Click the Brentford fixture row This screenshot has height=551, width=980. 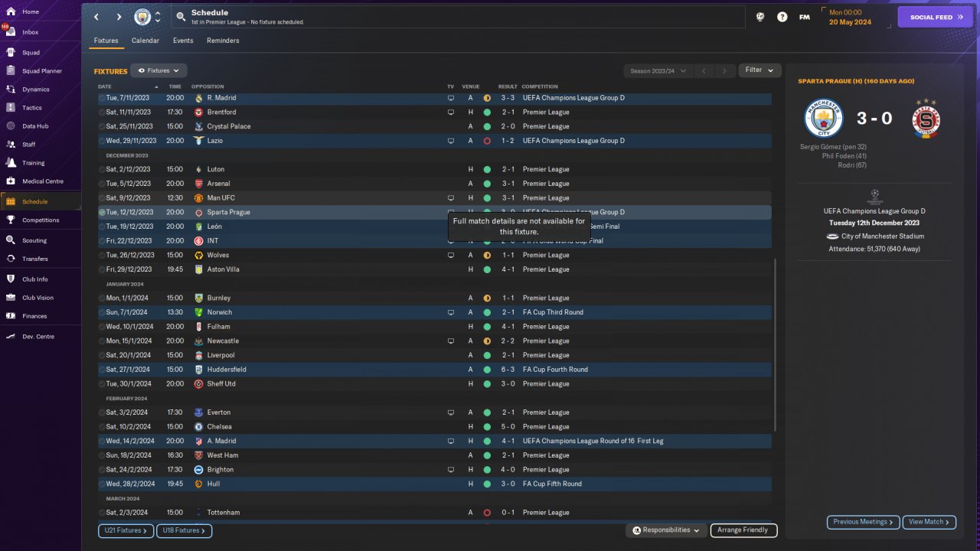click(x=435, y=112)
